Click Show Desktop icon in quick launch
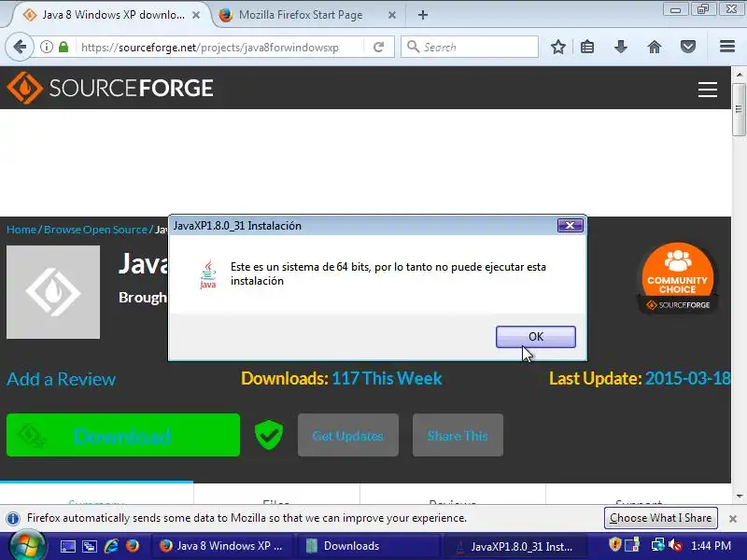The image size is (747, 560). coord(67,546)
